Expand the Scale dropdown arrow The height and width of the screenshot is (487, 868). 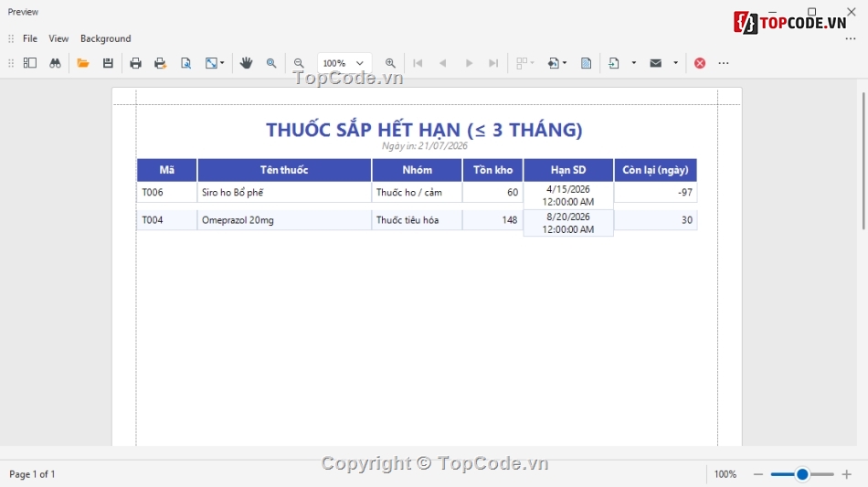[x=222, y=63]
